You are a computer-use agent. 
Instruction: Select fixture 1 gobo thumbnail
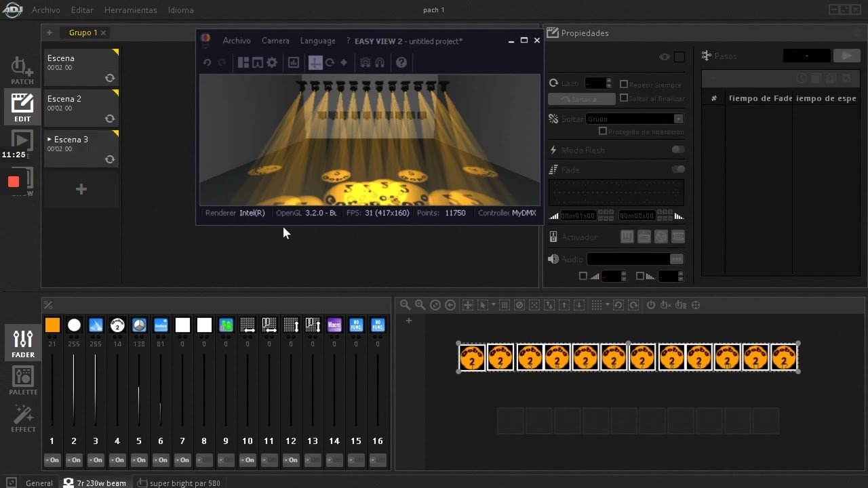[473, 357]
